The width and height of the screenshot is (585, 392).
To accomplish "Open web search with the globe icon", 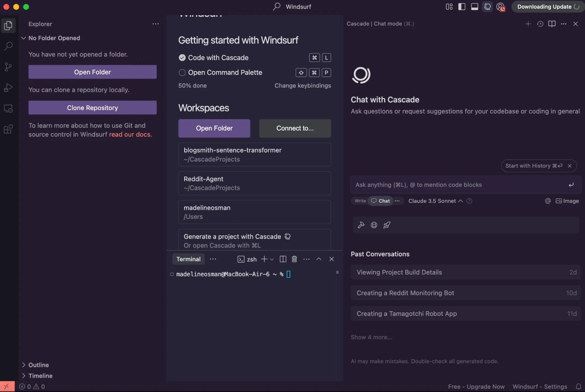I will [x=374, y=225].
